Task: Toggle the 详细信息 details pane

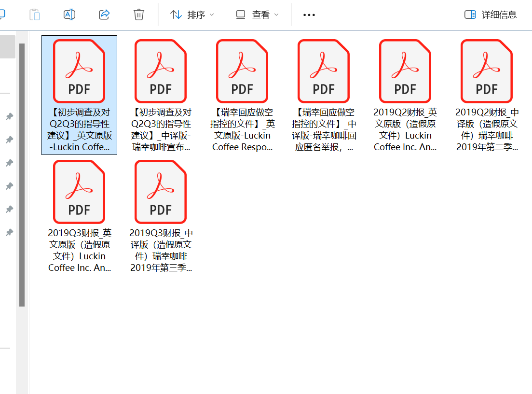Action: (x=490, y=14)
